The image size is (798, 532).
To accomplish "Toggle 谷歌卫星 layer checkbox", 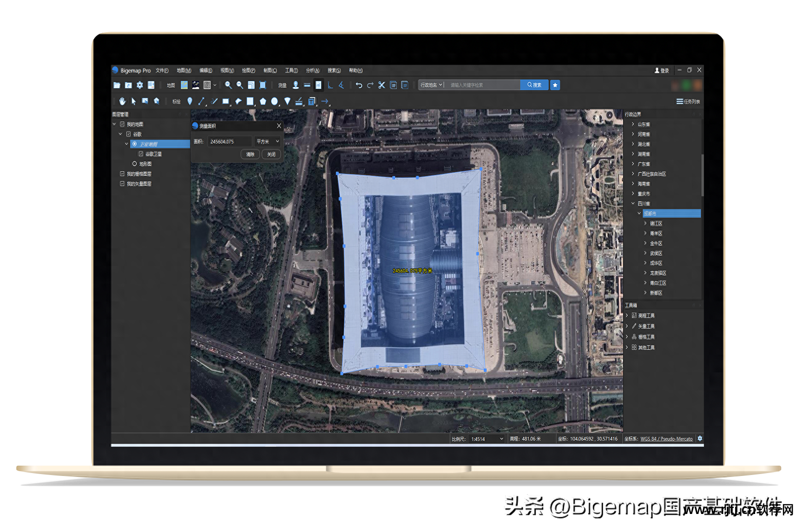I will (x=141, y=154).
